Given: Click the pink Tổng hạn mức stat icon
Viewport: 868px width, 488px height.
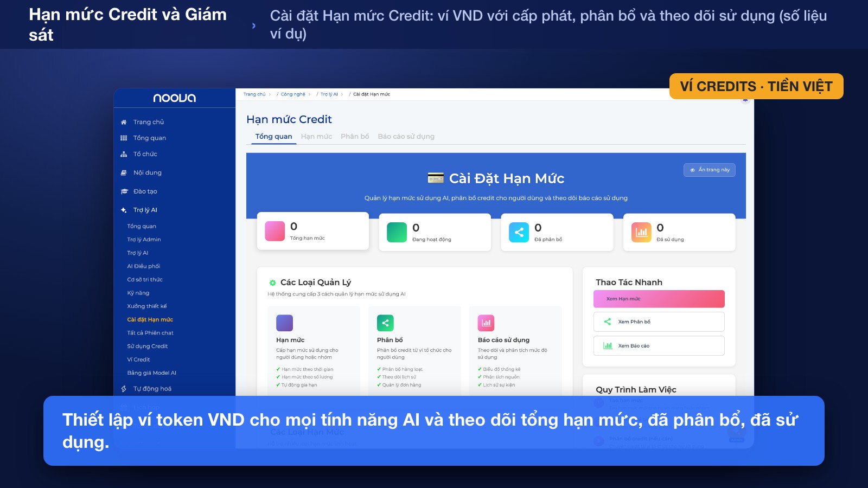Looking at the screenshot, I should tap(275, 231).
